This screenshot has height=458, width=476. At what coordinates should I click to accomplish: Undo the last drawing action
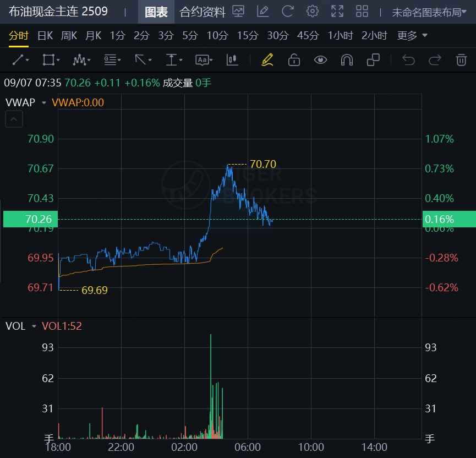408,60
